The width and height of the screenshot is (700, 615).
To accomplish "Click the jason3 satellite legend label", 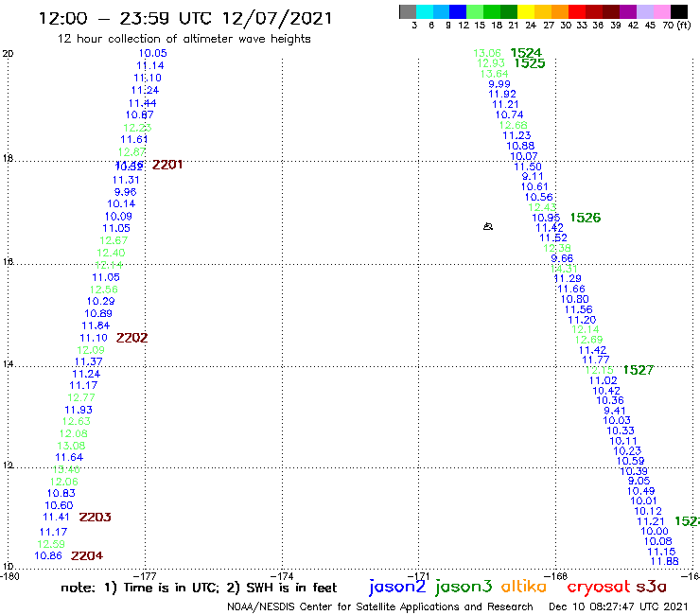I will pyautogui.click(x=464, y=587).
